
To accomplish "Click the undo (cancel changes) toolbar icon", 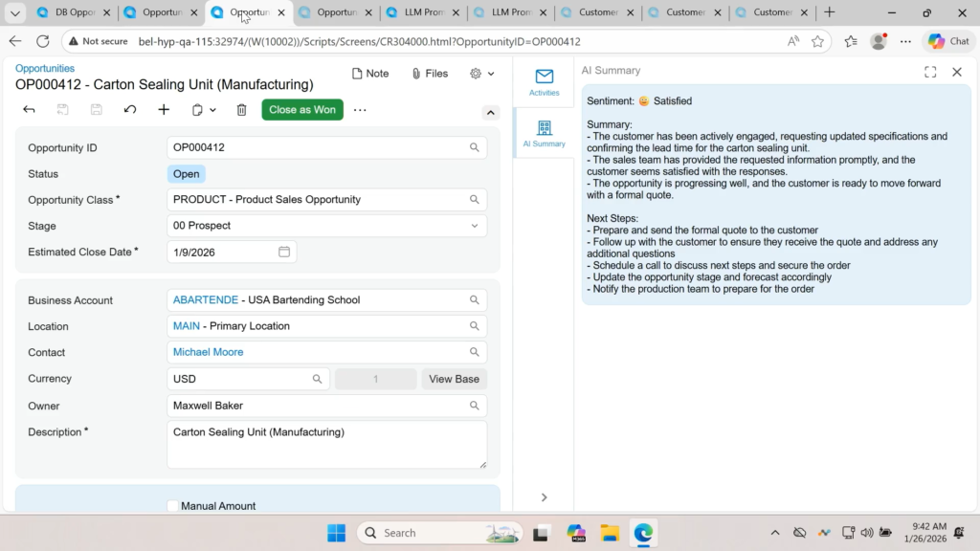I will click(x=130, y=110).
